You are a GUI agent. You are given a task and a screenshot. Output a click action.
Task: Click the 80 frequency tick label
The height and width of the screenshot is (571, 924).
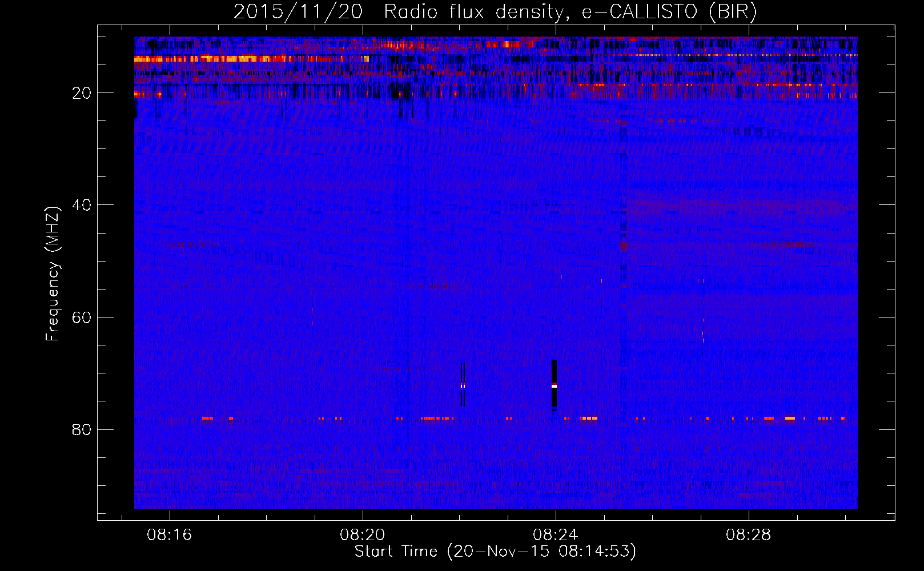point(82,429)
